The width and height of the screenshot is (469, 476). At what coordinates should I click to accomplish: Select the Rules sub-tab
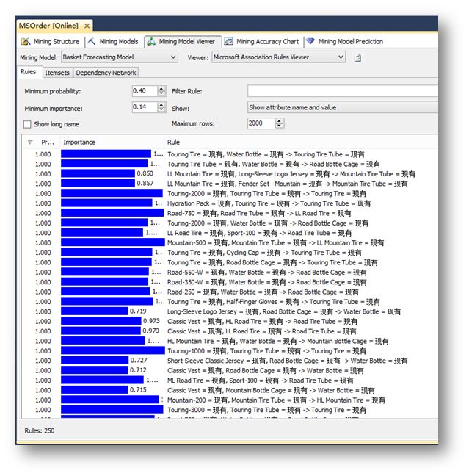(29, 72)
